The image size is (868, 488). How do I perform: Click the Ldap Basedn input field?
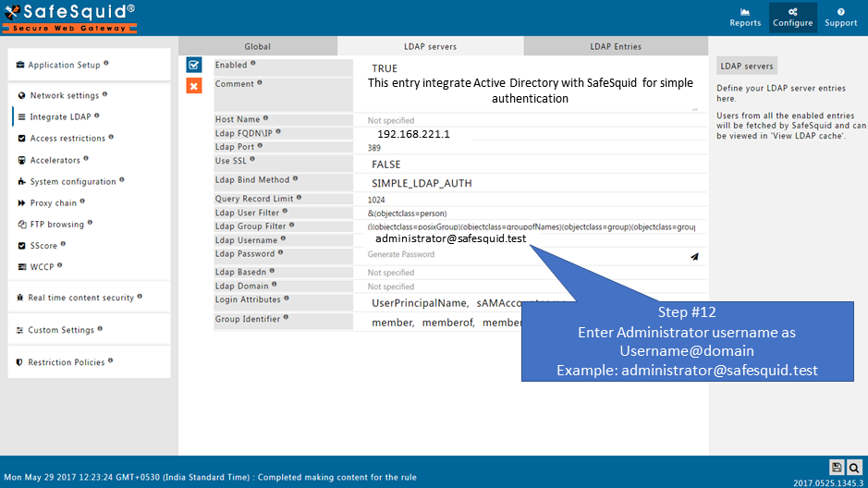pyautogui.click(x=530, y=273)
